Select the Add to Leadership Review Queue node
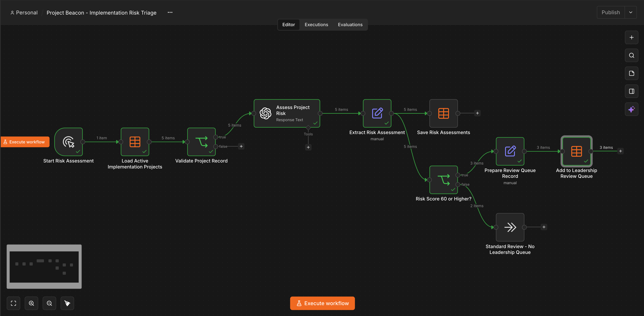The image size is (644, 316). (576, 151)
